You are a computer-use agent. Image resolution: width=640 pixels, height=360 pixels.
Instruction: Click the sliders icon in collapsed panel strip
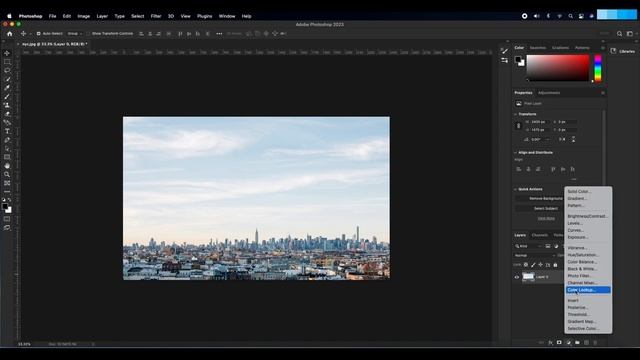coord(505,60)
